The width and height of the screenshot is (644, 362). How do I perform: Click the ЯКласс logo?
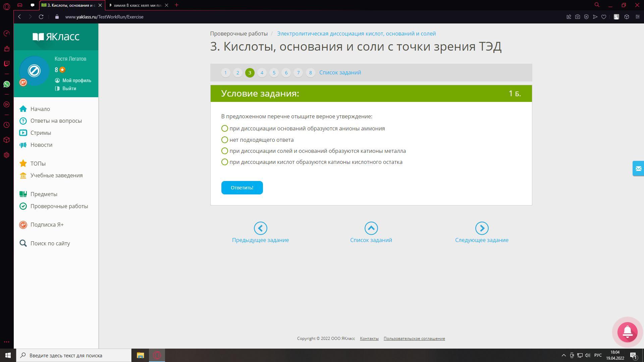click(x=56, y=37)
